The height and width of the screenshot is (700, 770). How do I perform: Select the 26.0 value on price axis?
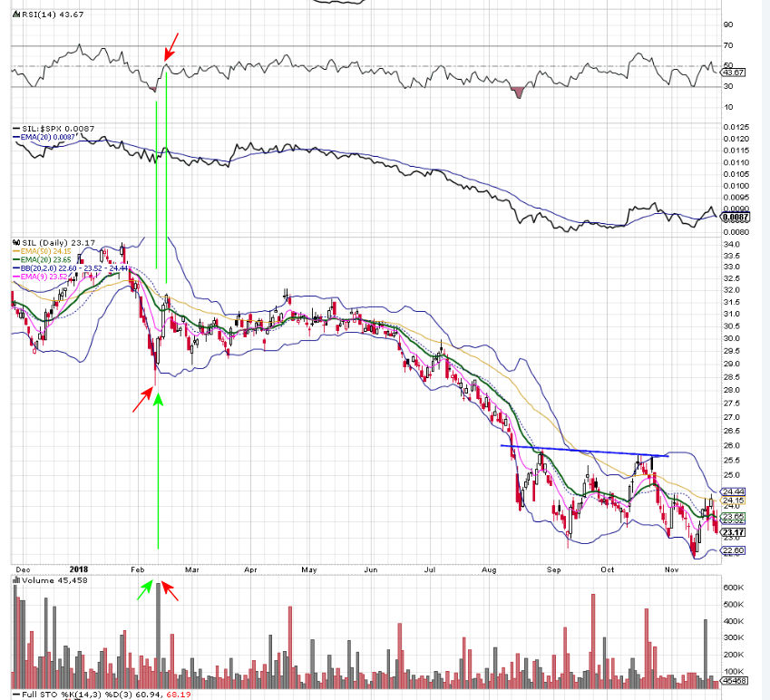tap(732, 446)
